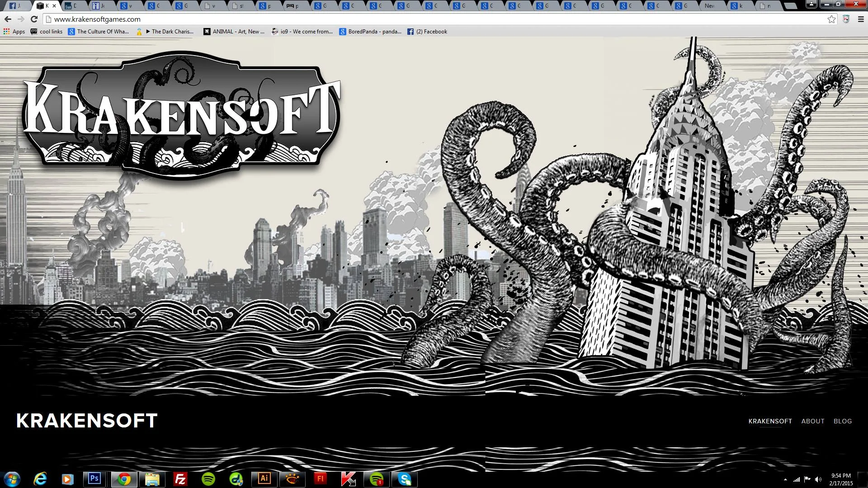Switch to Photoshop in the taskbar
868x488 pixels.
click(94, 479)
